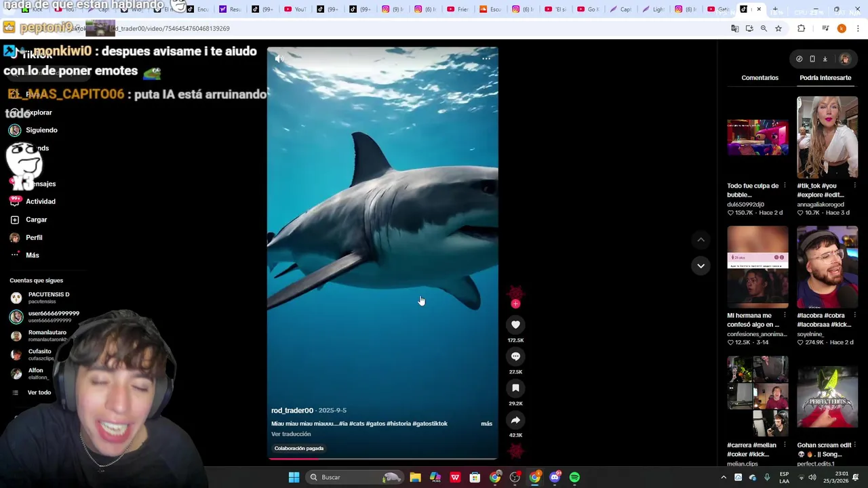Click the install app icon in the address bar
868x488 pixels.
749,28
